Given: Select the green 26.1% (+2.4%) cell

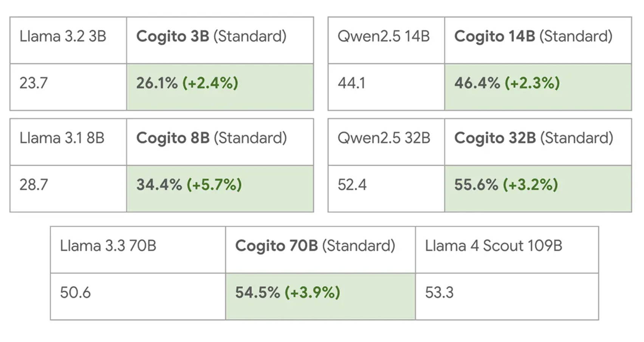Looking at the screenshot, I should click(x=220, y=87).
